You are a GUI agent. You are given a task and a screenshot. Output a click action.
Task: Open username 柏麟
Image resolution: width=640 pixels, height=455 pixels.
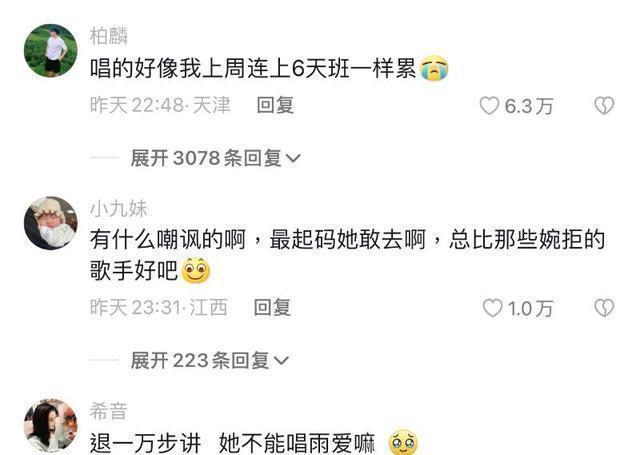pos(109,36)
